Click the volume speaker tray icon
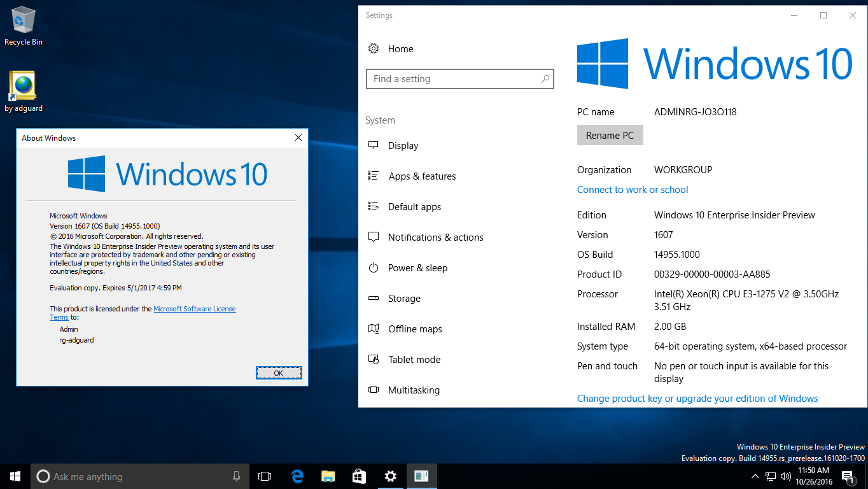The width and height of the screenshot is (868, 489). tap(786, 476)
